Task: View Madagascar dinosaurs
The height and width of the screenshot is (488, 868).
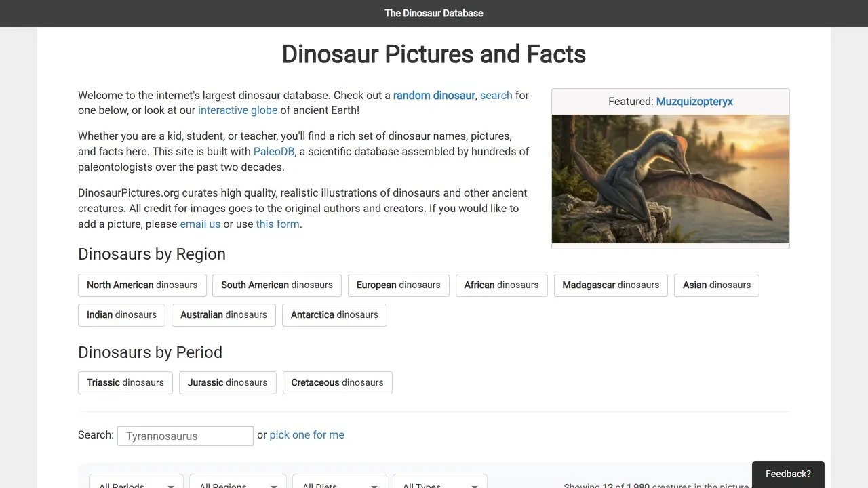Action: point(611,285)
